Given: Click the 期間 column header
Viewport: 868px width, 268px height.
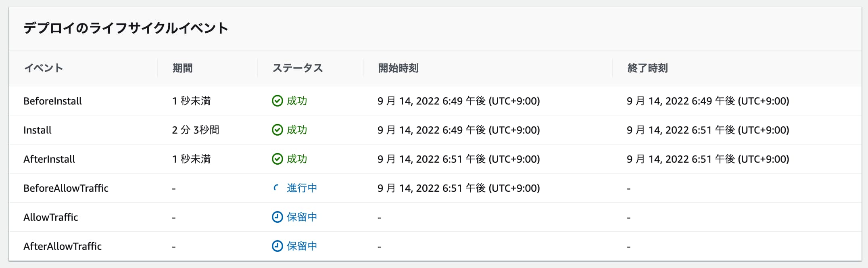Looking at the screenshot, I should 182,68.
